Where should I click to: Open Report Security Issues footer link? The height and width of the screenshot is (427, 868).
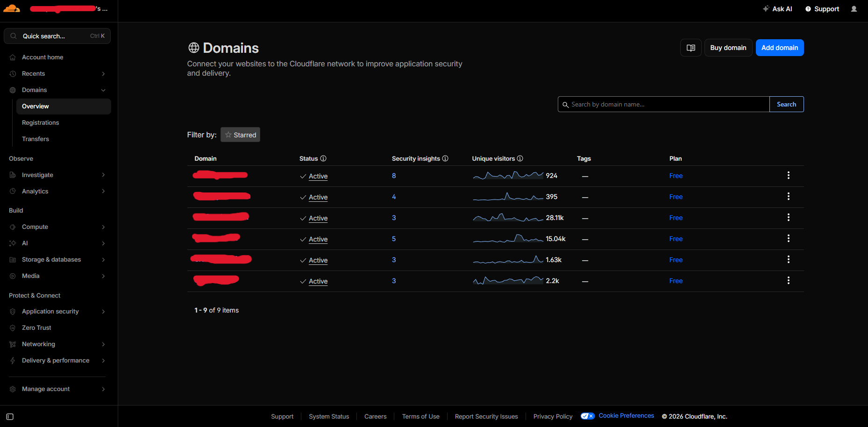click(x=486, y=417)
